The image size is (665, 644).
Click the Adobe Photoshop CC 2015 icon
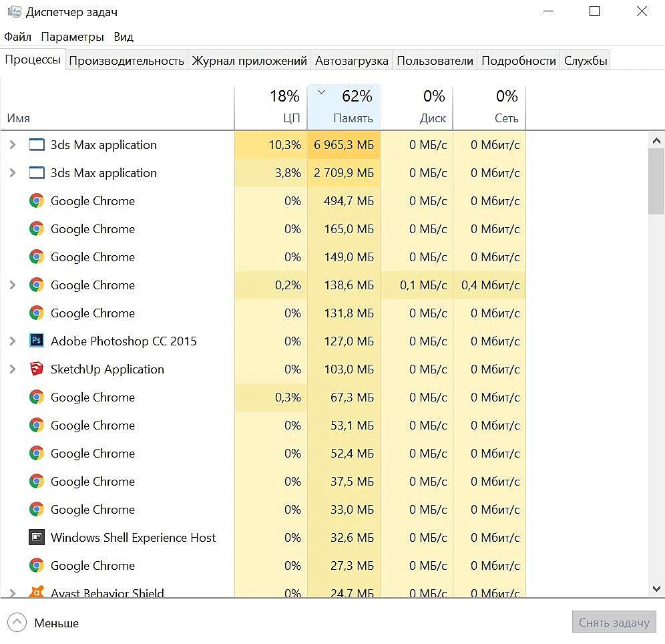point(37,340)
